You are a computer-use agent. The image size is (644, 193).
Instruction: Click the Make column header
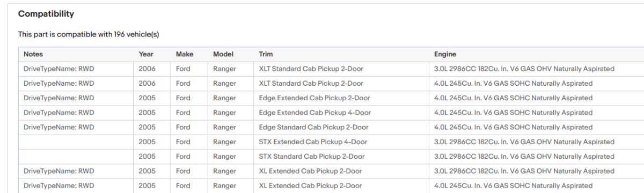point(185,54)
